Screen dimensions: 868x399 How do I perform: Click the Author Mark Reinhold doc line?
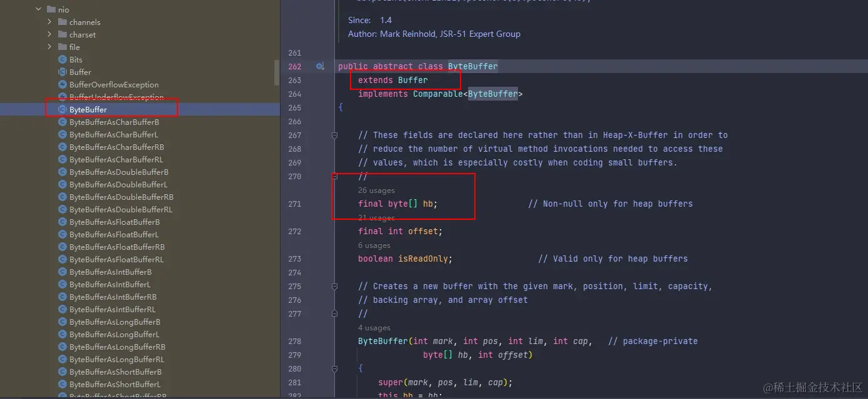tap(434, 34)
